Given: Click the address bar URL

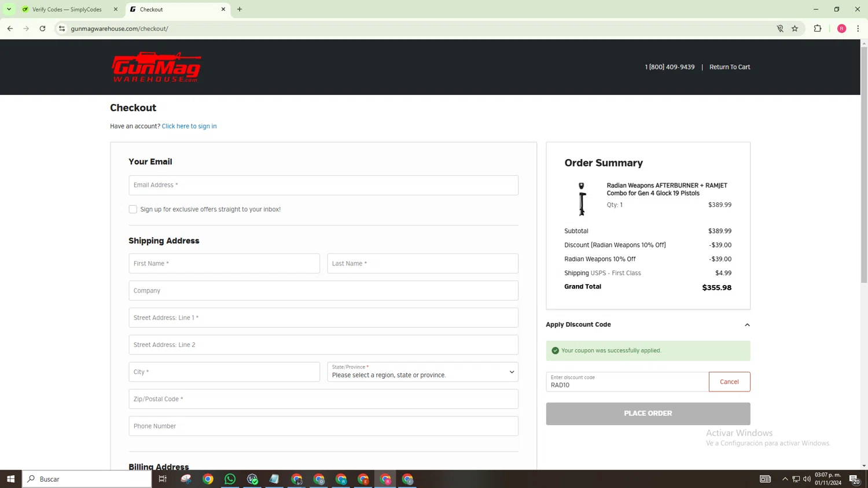Looking at the screenshot, I should tap(119, 28).
